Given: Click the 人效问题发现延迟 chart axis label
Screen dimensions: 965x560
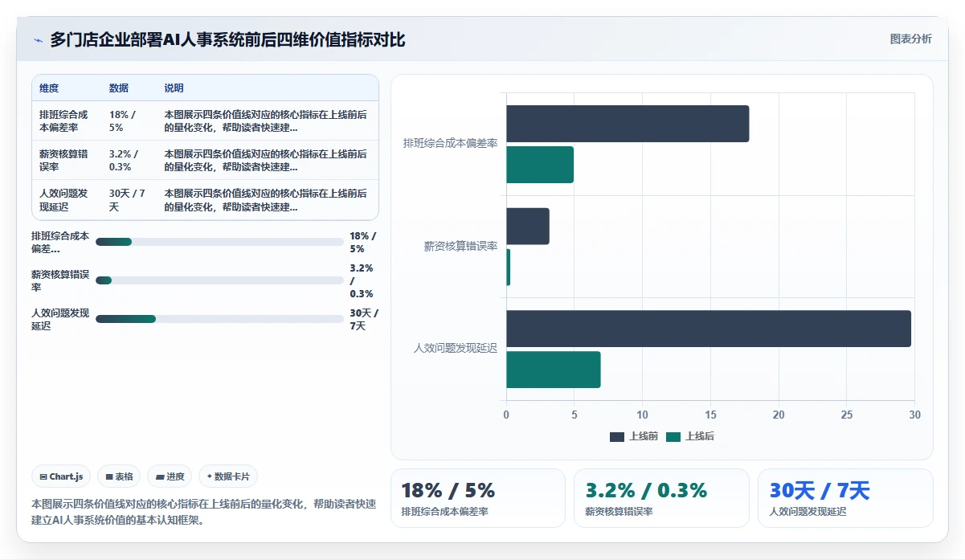Looking at the screenshot, I should pyautogui.click(x=456, y=348).
